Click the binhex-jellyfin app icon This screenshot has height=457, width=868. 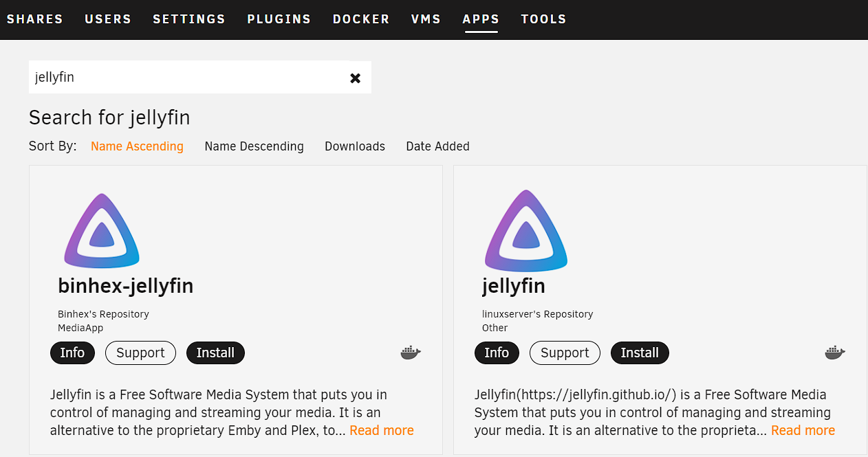[x=101, y=232]
